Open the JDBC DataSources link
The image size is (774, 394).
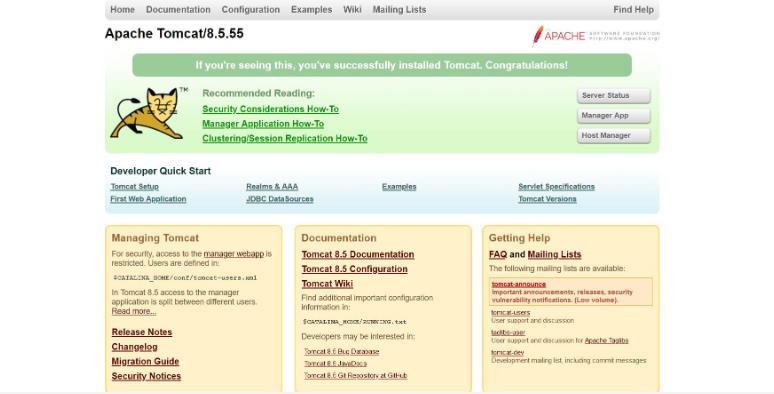tap(280, 199)
